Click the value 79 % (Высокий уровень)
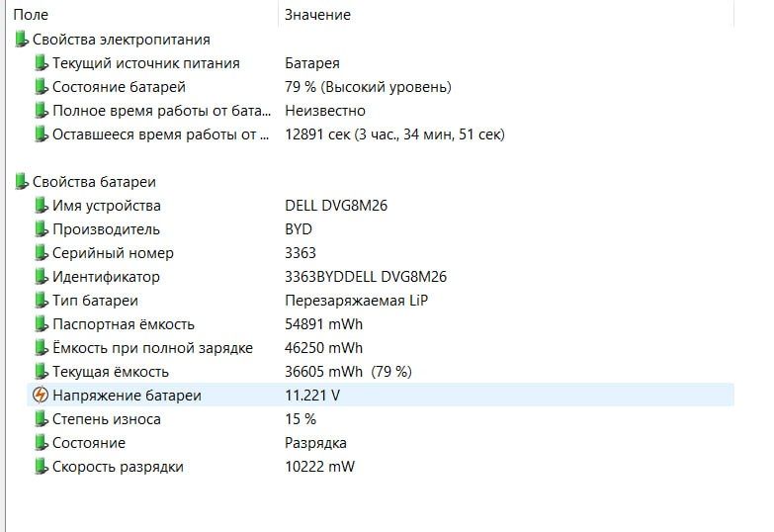The height and width of the screenshot is (532, 774). [x=368, y=87]
